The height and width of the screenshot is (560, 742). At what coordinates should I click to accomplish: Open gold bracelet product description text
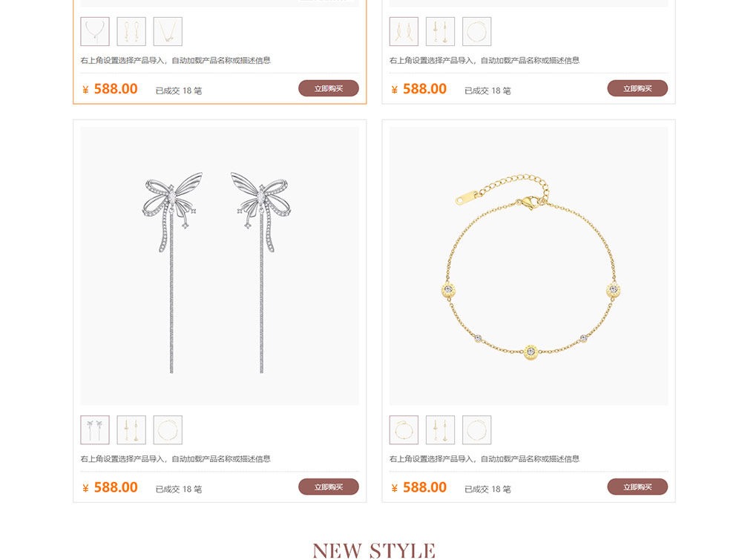tap(485, 459)
